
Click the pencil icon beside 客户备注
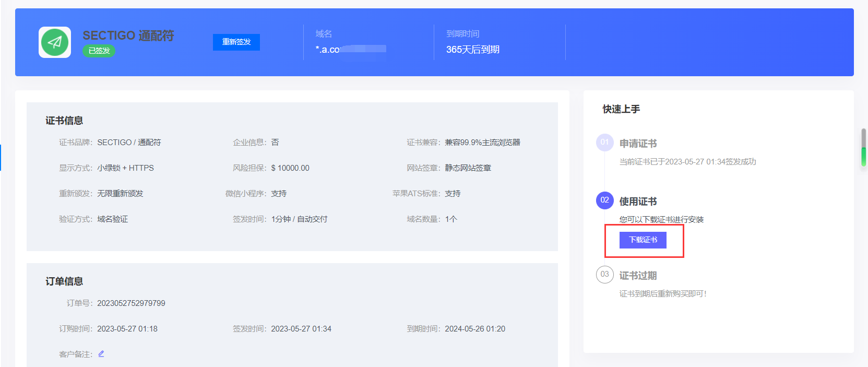click(x=101, y=354)
